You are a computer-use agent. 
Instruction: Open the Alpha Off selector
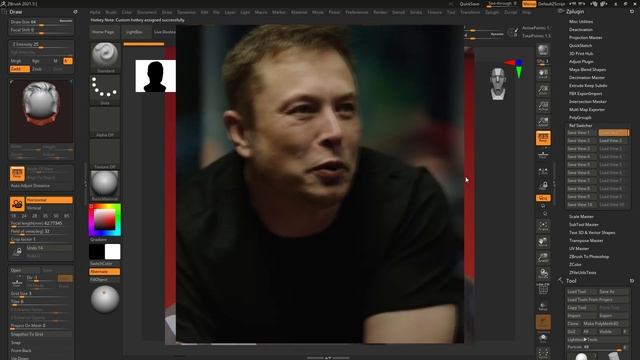coord(105,122)
